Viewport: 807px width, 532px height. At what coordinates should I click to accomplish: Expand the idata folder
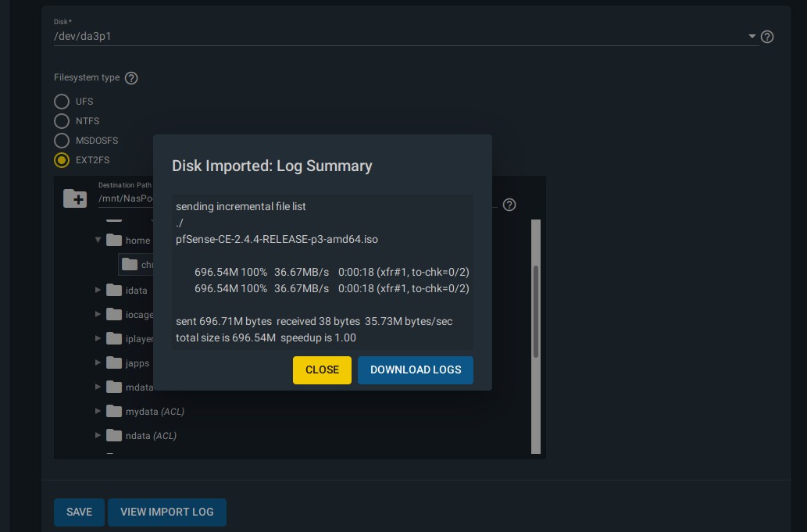pos(98,290)
